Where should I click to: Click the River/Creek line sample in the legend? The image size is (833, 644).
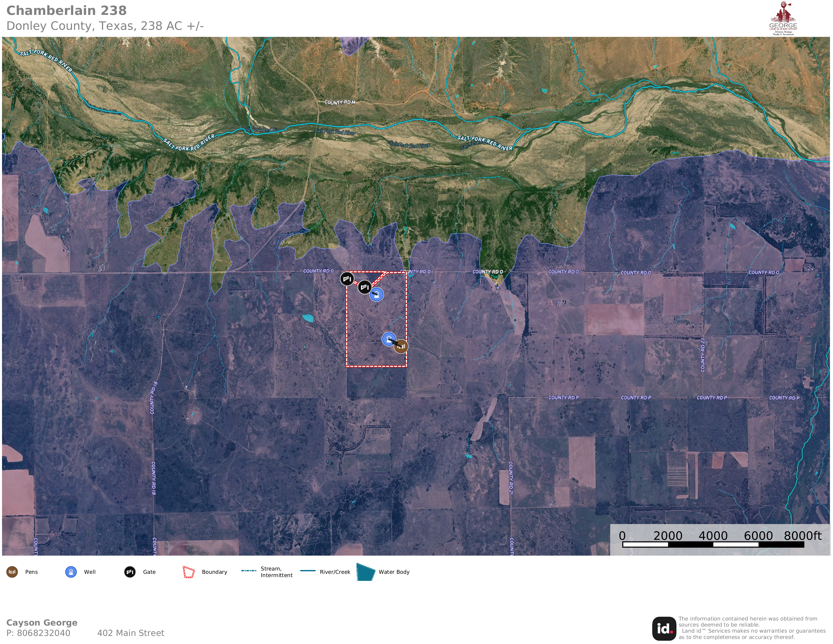tap(308, 571)
